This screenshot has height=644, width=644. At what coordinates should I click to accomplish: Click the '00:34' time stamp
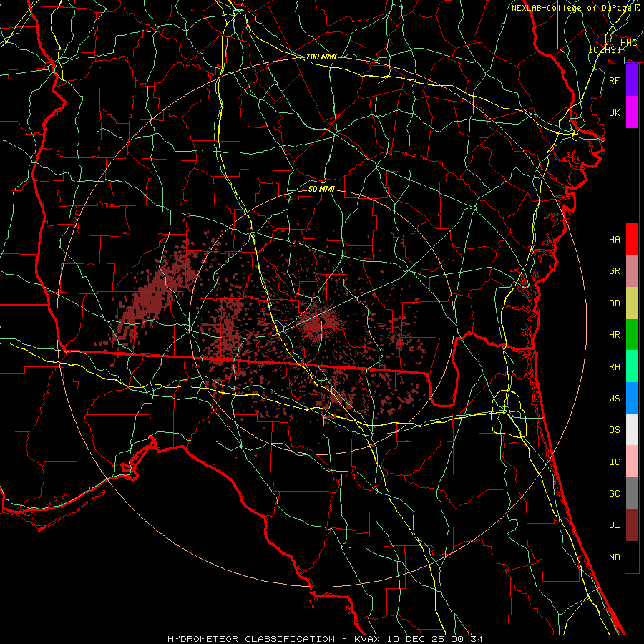(x=467, y=639)
